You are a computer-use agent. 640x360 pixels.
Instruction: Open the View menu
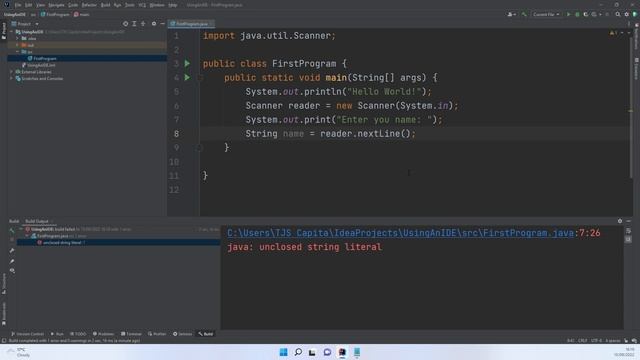pyautogui.click(x=40, y=5)
